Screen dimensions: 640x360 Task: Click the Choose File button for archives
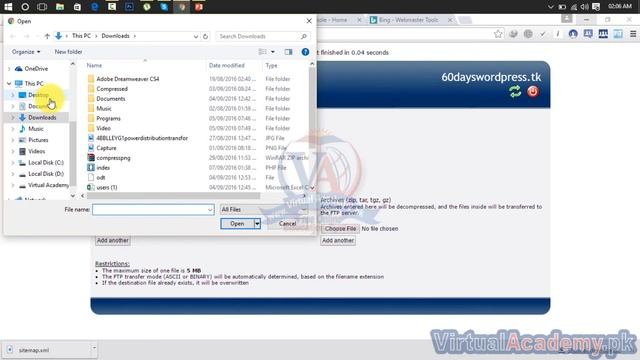(x=340, y=229)
